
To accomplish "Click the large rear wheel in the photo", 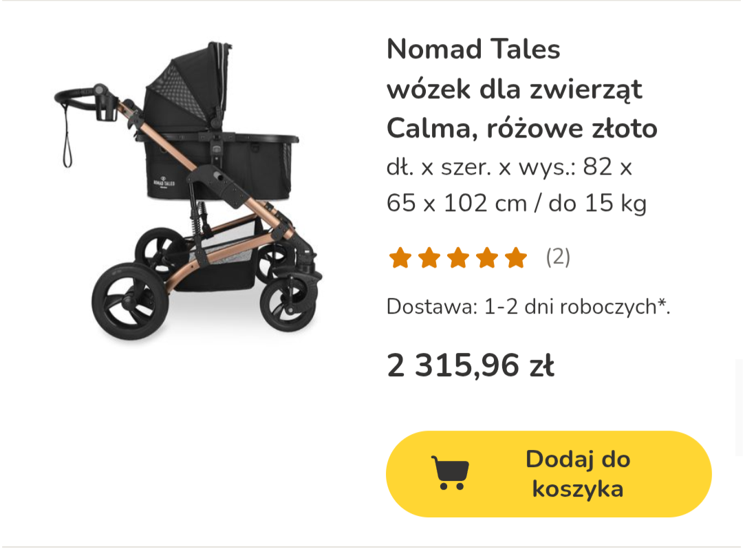I will point(130,301).
